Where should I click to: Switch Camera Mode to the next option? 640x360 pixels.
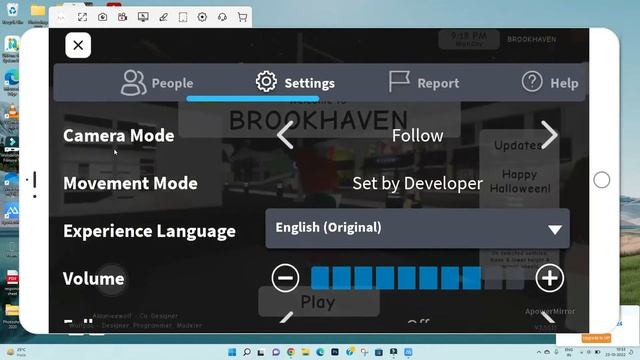[549, 135]
